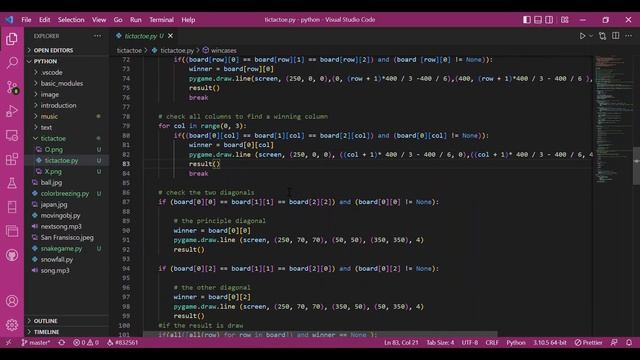The width and height of the screenshot is (640, 360).
Task: Open editor More Actions ellipsis
Action: (x=629, y=36)
